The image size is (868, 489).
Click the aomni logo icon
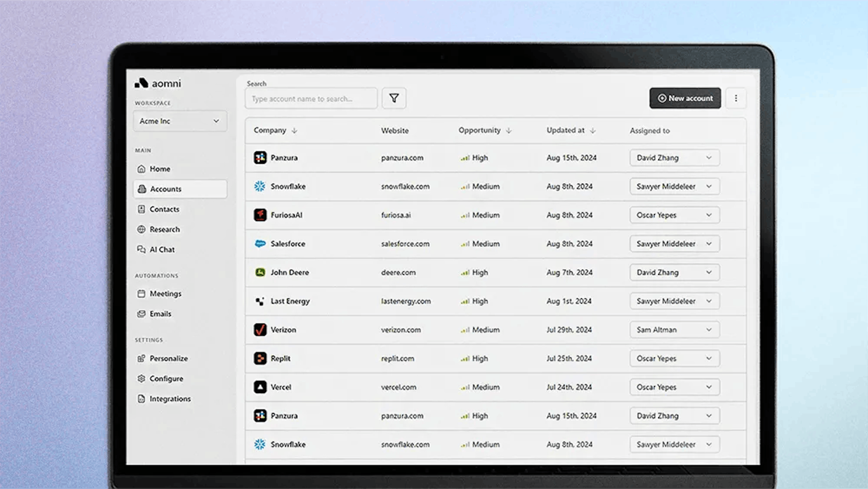(141, 83)
